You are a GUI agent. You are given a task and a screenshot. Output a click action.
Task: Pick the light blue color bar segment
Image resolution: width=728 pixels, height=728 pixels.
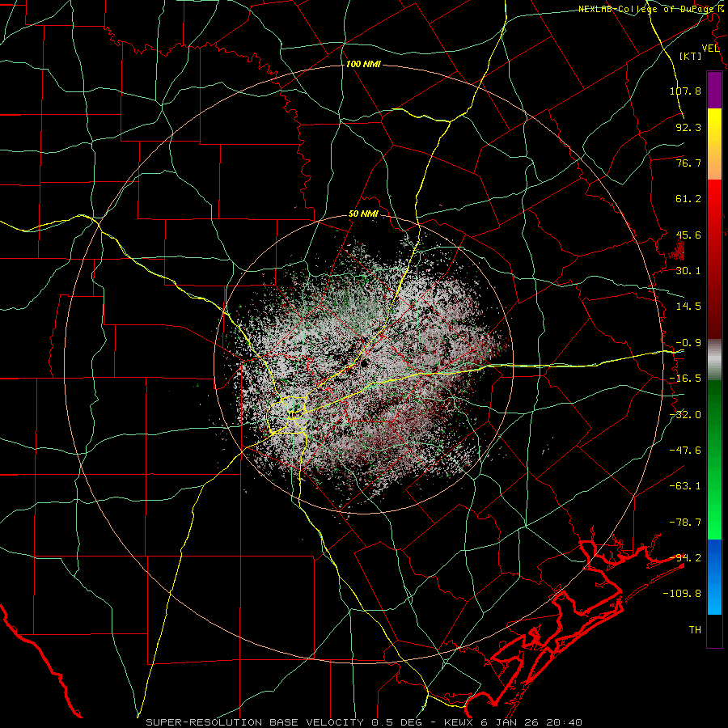pos(714,599)
